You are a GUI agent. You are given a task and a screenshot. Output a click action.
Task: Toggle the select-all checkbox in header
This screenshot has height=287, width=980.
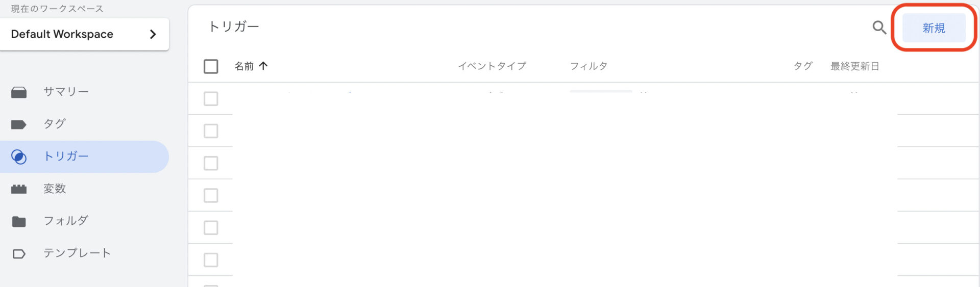tap(211, 66)
